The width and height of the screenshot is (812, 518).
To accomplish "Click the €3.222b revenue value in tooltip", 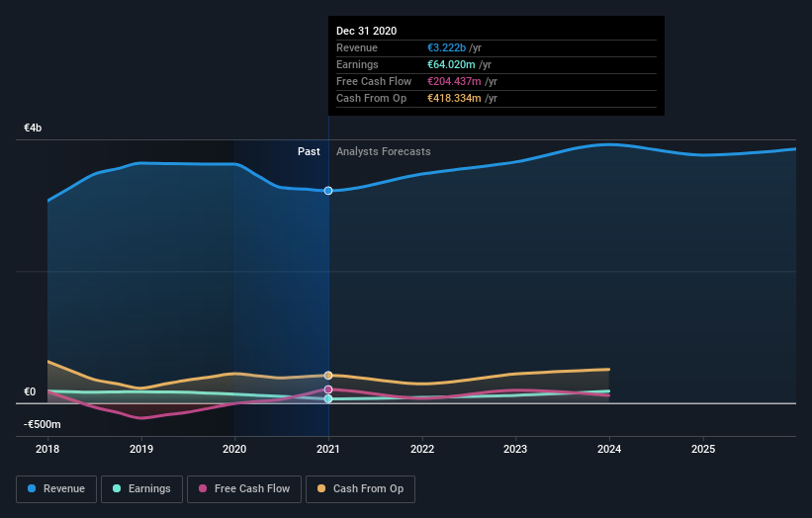I will click(446, 47).
